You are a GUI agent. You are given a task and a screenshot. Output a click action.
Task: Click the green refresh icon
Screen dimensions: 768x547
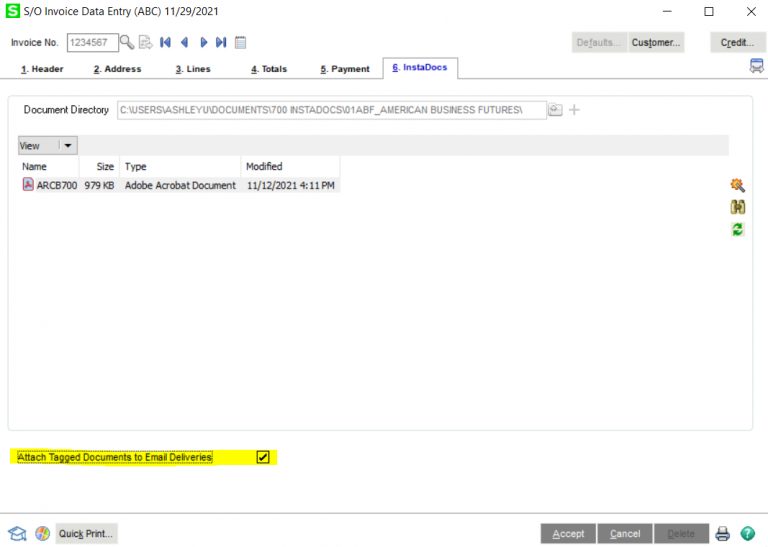(738, 229)
